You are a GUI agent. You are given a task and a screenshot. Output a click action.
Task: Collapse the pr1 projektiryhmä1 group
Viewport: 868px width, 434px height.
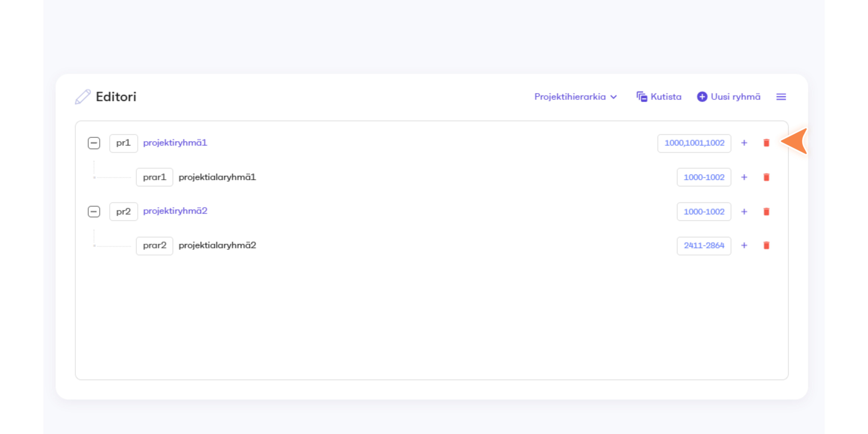94,143
